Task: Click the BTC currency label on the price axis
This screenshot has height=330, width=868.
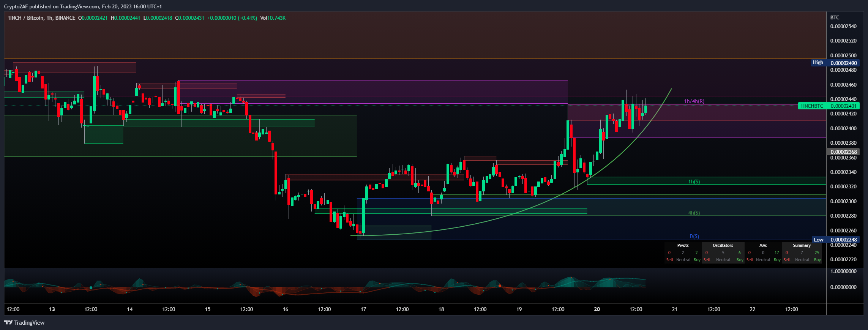Action: tap(835, 17)
